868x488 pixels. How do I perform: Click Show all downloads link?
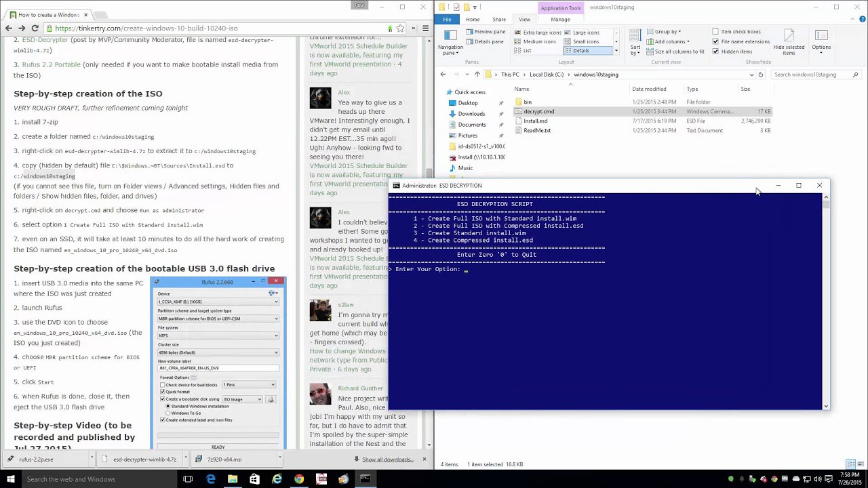point(388,459)
